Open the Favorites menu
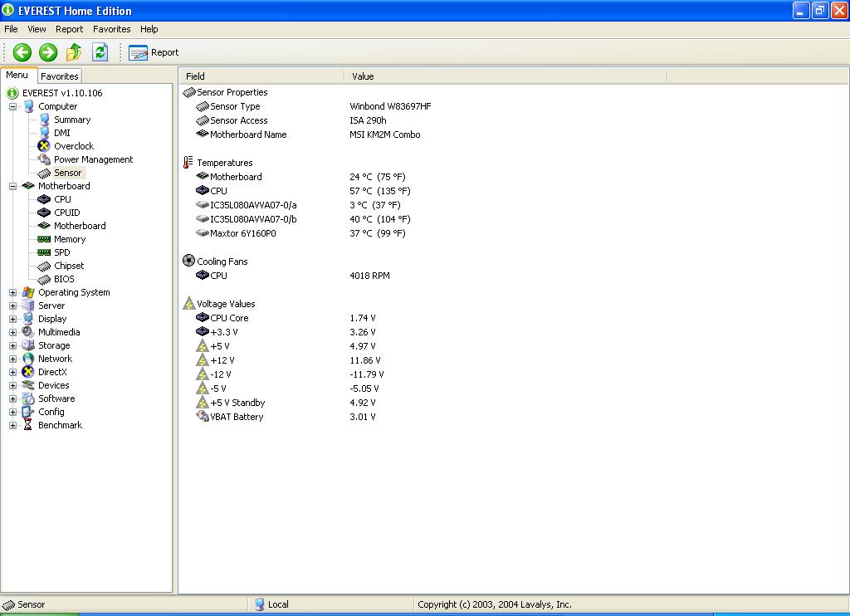 pos(112,29)
